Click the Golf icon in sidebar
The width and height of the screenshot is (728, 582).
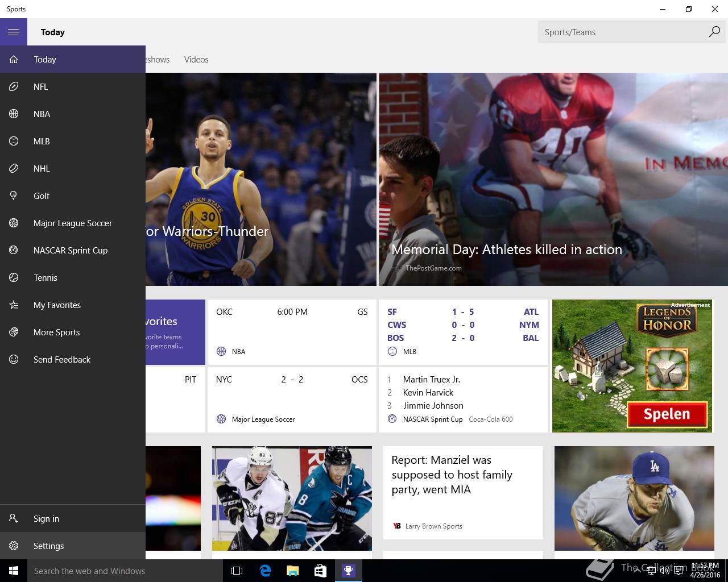14,196
